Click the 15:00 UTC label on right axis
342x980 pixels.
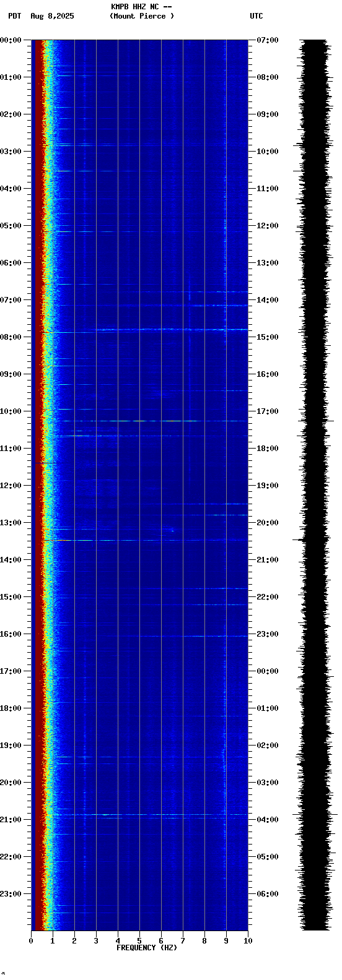268,337
